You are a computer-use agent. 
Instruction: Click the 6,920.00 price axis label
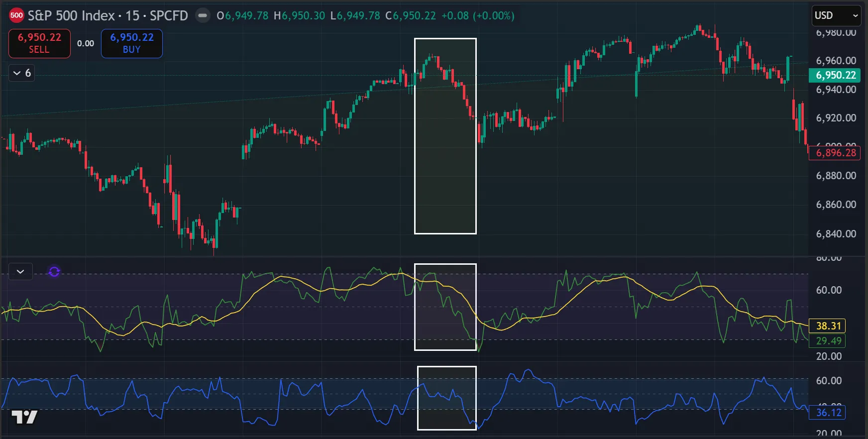836,118
